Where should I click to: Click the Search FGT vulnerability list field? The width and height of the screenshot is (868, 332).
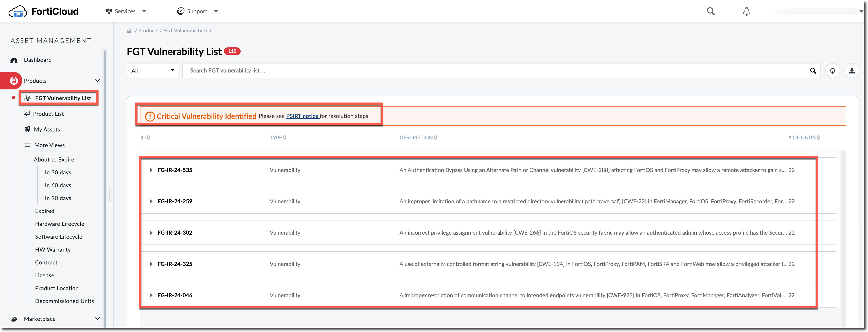[x=472, y=71]
